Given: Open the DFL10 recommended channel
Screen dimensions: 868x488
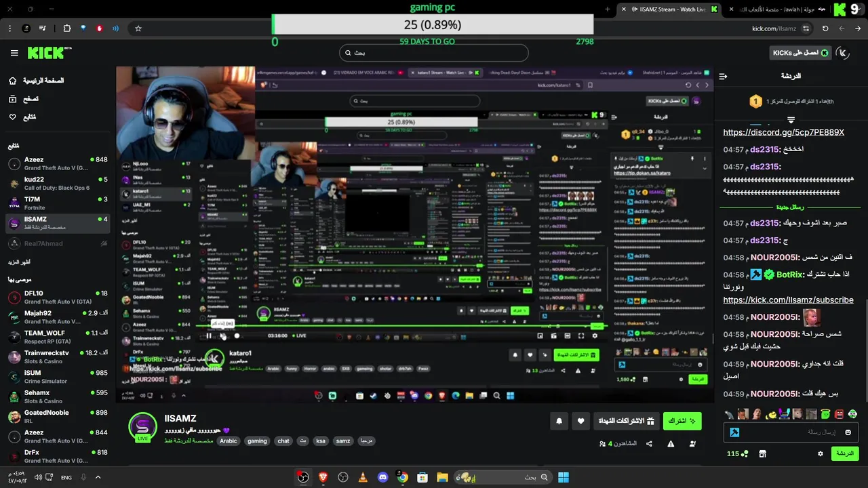Looking at the screenshot, I should (58, 297).
